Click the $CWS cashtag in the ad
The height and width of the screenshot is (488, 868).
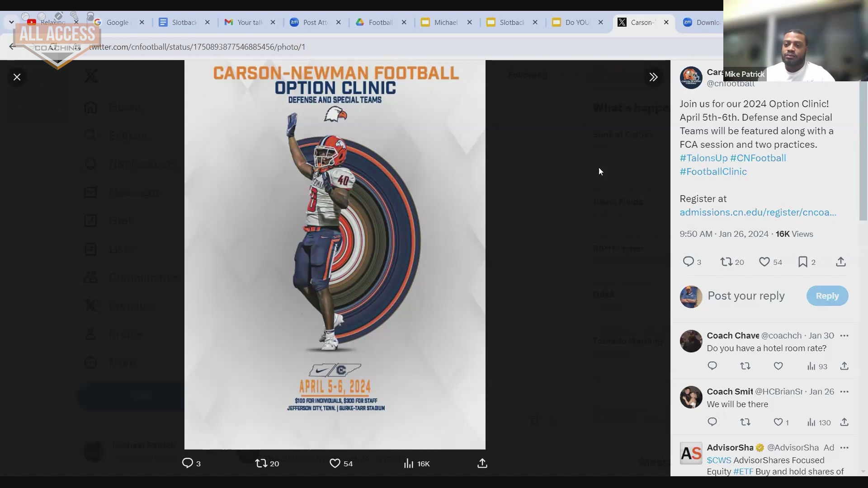(x=719, y=460)
